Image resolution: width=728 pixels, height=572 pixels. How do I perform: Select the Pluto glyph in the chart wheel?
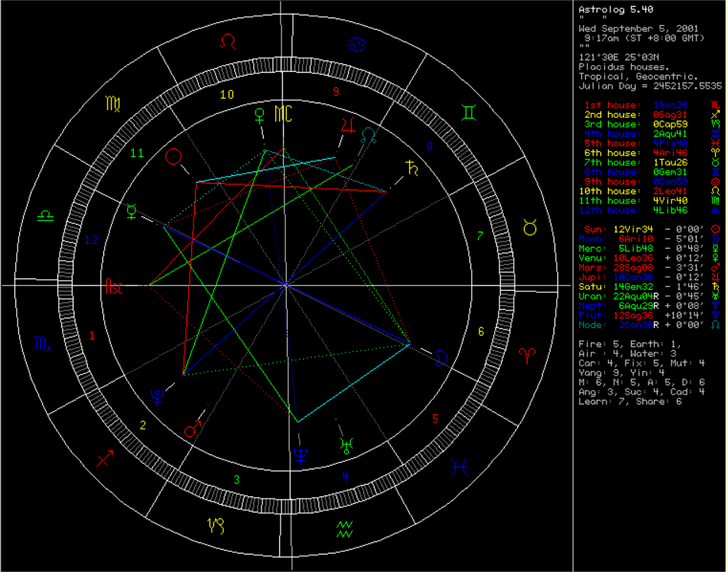click(x=158, y=397)
